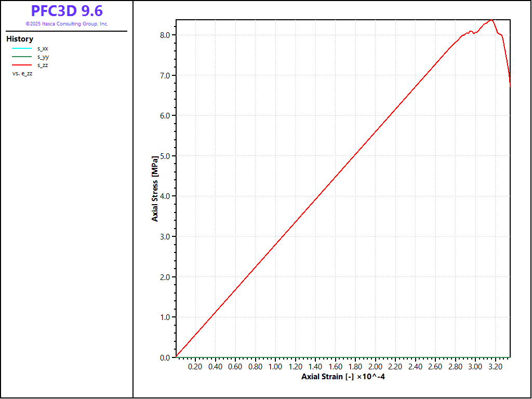Click the 0.20 tick label on x-axis
Viewport: 532px width, 399px height.
195,367
